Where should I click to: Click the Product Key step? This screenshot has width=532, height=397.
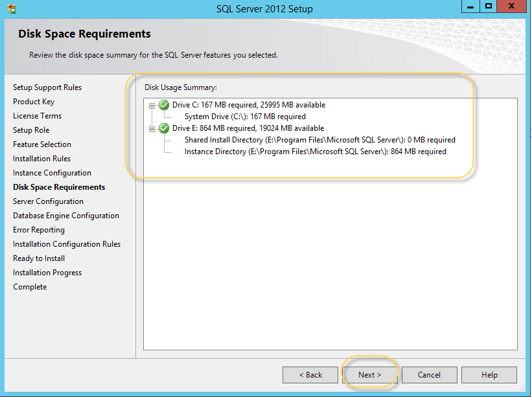pyautogui.click(x=34, y=102)
